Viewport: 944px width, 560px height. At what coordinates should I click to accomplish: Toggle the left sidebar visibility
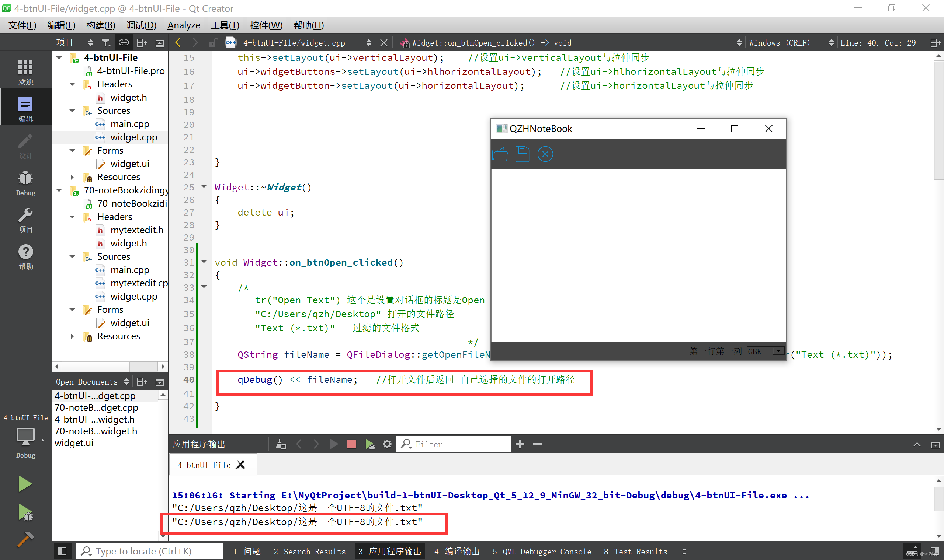[x=63, y=551]
